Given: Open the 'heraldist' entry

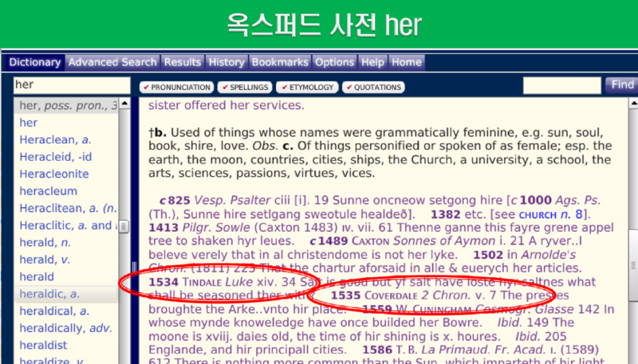Looking at the screenshot, I should click(43, 345).
